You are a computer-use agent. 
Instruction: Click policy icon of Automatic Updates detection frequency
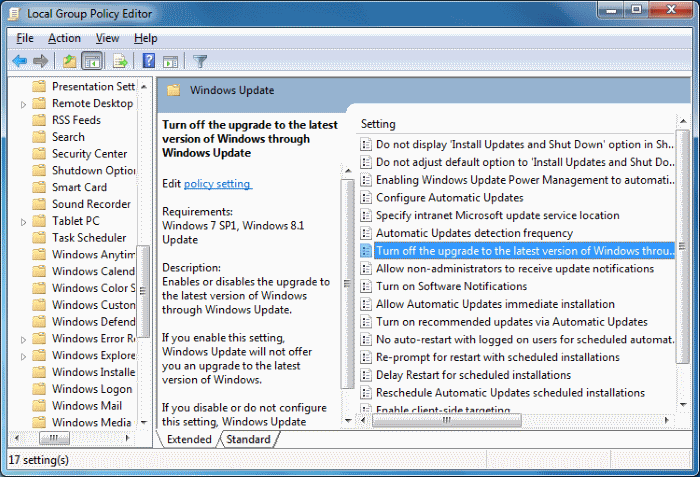366,233
